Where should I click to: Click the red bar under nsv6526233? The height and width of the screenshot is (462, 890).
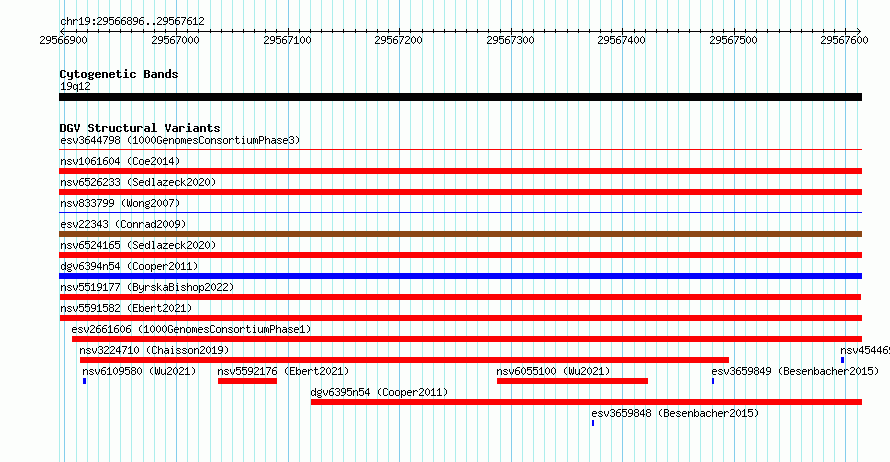pos(460,192)
